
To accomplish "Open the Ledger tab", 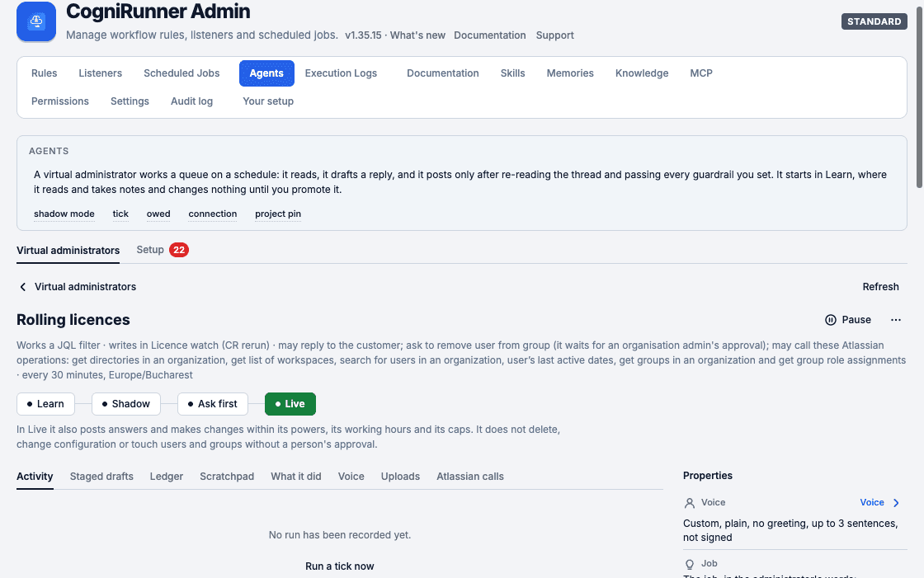I will coord(166,477).
